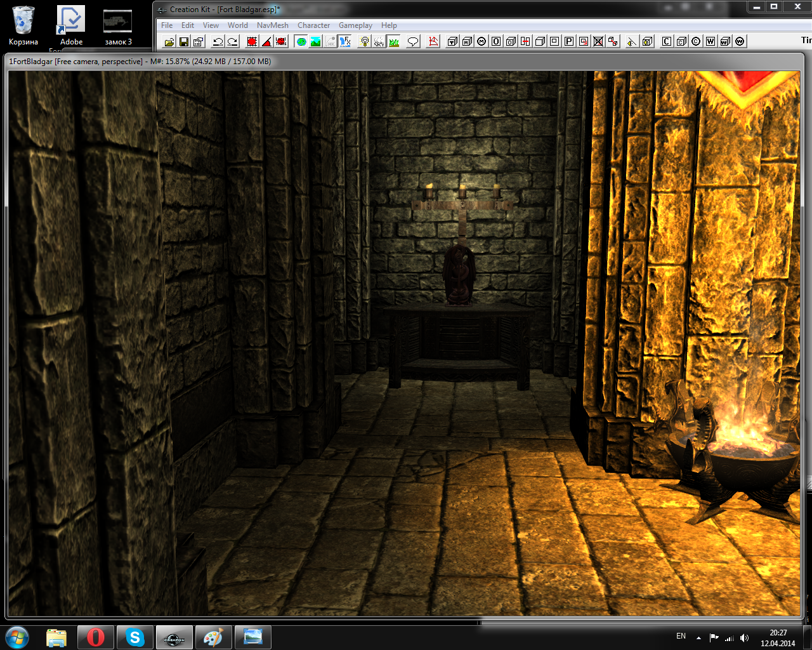Screen dimensions: 812x650
Task: Click the square icon with red arrow
Action: 584,41
